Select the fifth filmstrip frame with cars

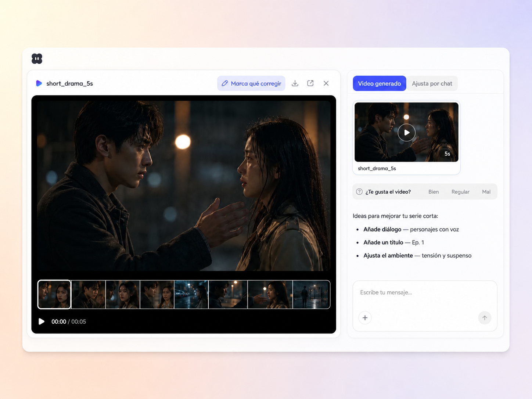(191, 295)
